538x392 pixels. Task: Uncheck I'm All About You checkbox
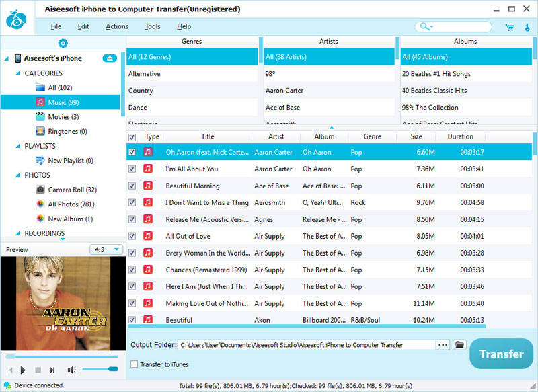coord(132,169)
